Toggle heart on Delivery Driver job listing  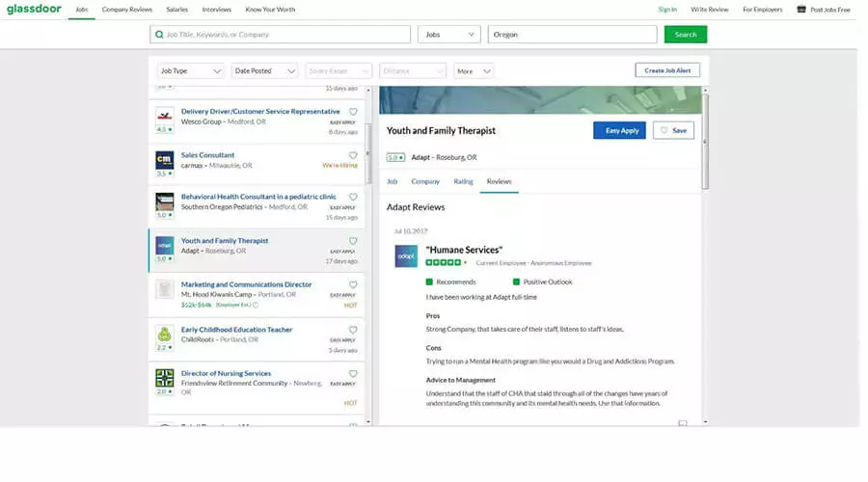tap(353, 112)
